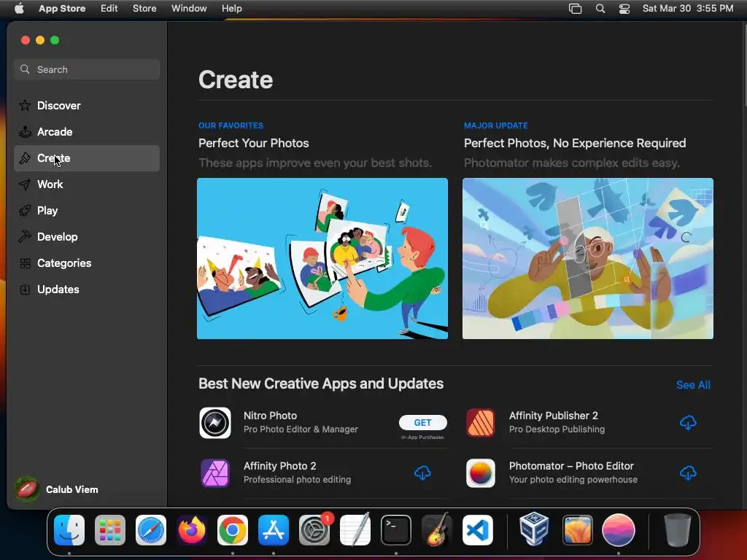Click the Stage Manager windows icon in menu bar
The image size is (747, 560).
click(575, 9)
